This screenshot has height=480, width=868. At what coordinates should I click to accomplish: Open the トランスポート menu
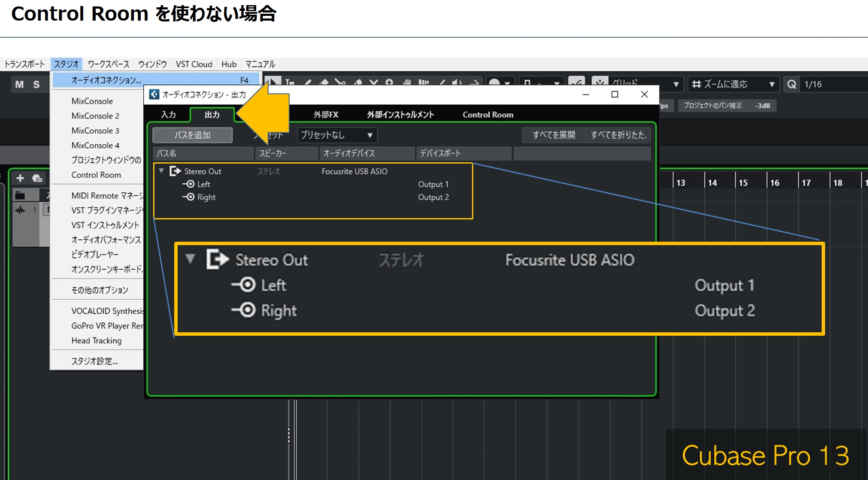coord(24,64)
